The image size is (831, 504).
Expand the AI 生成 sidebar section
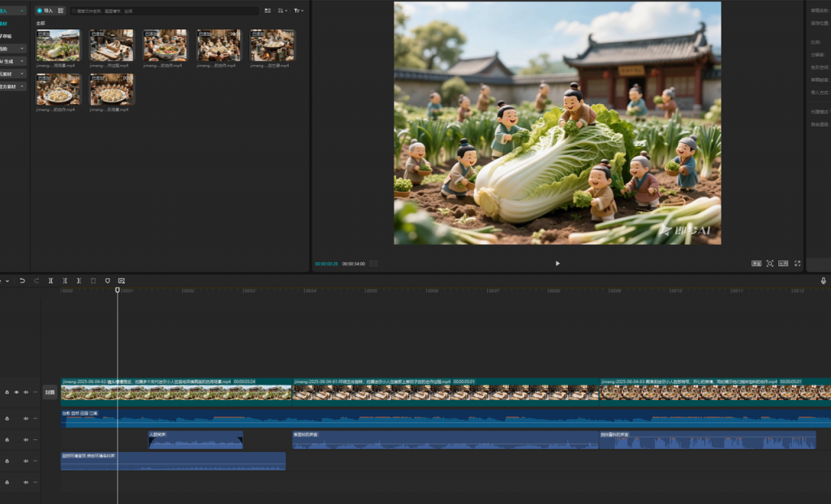[x=22, y=62]
